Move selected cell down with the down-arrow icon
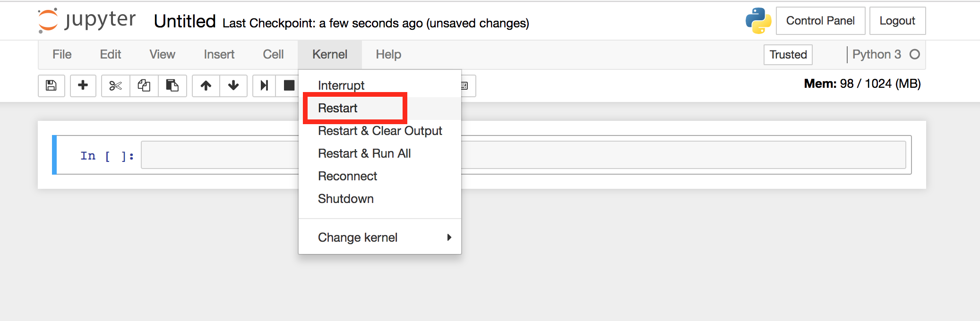This screenshot has height=321, width=980. pyautogui.click(x=233, y=85)
